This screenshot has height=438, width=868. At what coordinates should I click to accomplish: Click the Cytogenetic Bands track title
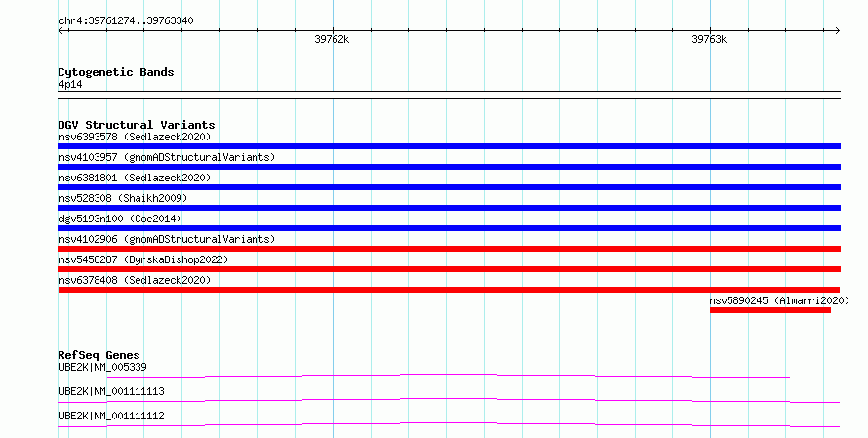(116, 72)
